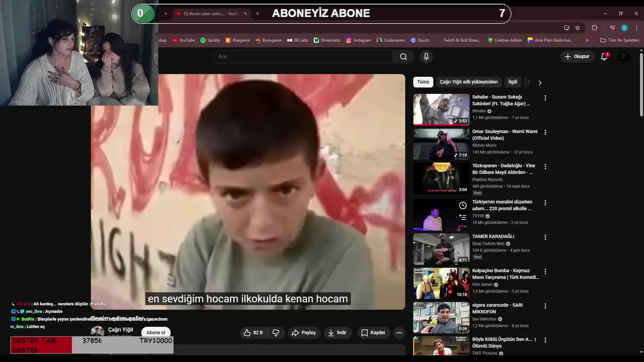Focus the YouTube 'Ara' search field
644x362 pixels.
[x=303, y=57]
